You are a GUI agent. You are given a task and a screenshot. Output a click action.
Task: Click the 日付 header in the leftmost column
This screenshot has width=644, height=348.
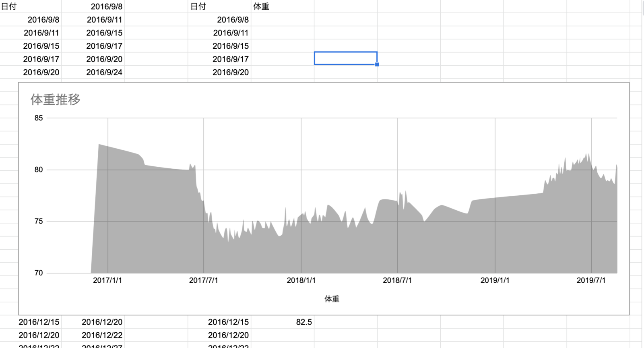click(x=31, y=6)
